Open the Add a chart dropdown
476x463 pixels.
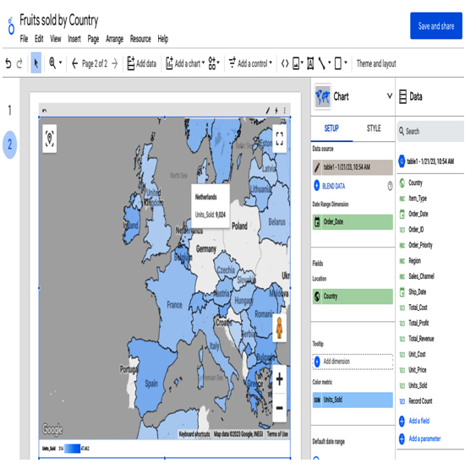(185, 63)
